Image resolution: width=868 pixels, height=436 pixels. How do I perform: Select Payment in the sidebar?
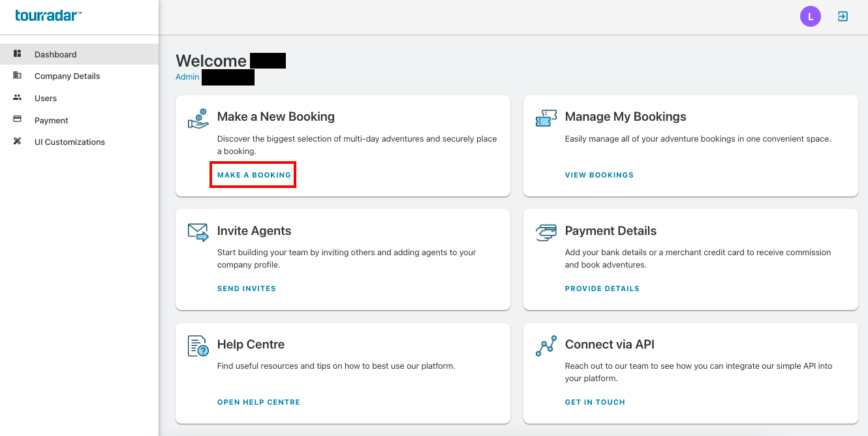tap(79, 120)
